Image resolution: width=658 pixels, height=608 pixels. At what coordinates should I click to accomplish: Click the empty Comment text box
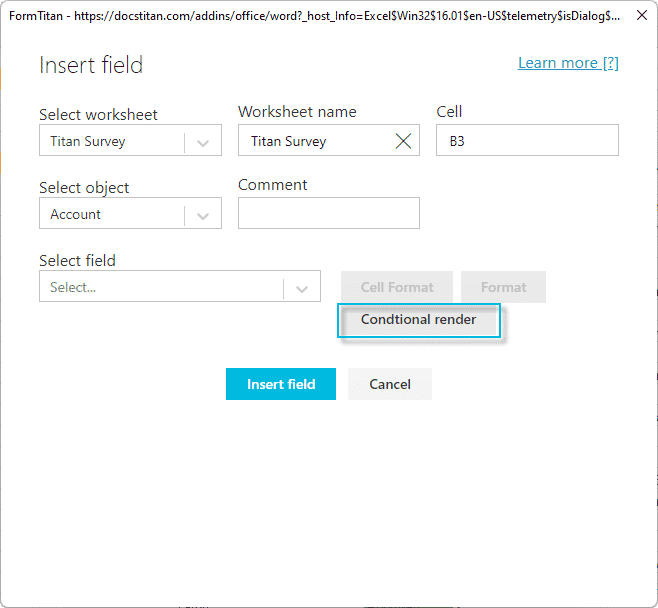pos(328,213)
